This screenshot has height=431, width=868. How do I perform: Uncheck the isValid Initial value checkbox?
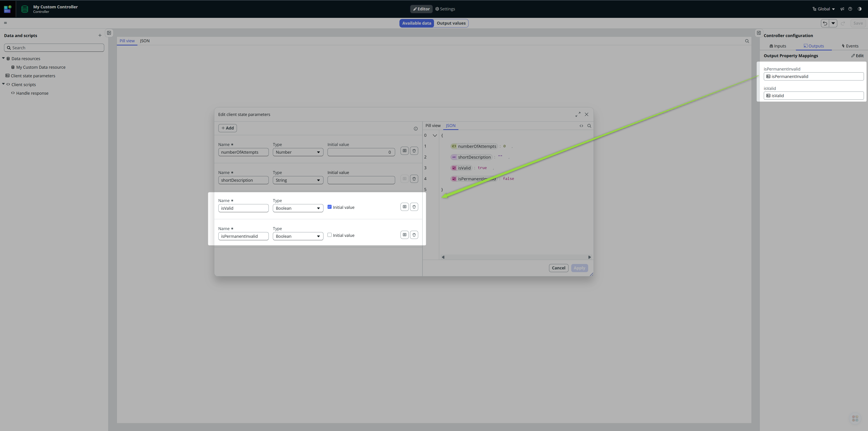coord(330,207)
